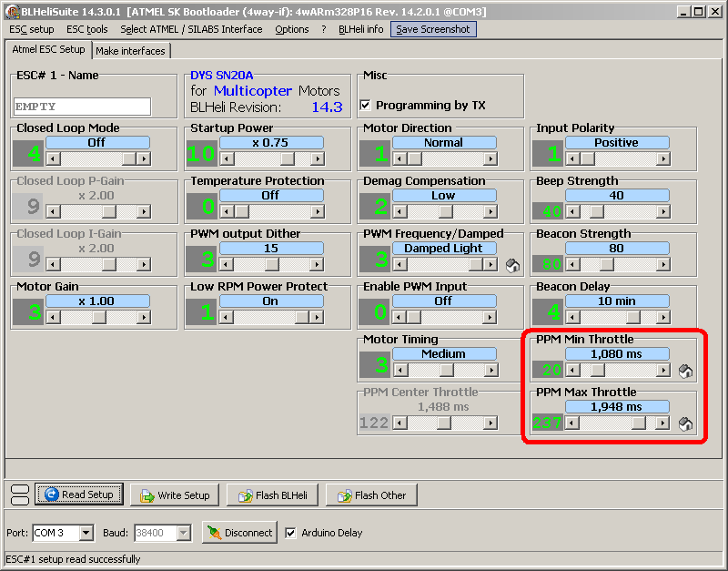
Task: Click the default icon beside PWM Frequency/Damped
Action: click(512, 265)
